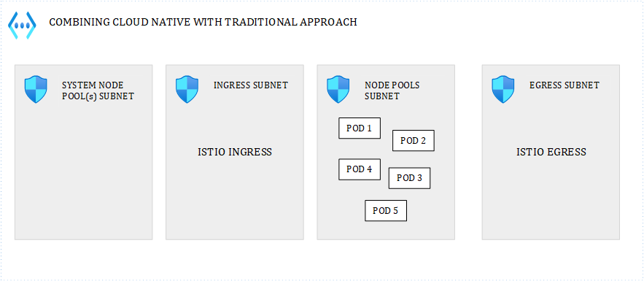
Task: Click the INGRESS SUBNET label
Action: 251,85
